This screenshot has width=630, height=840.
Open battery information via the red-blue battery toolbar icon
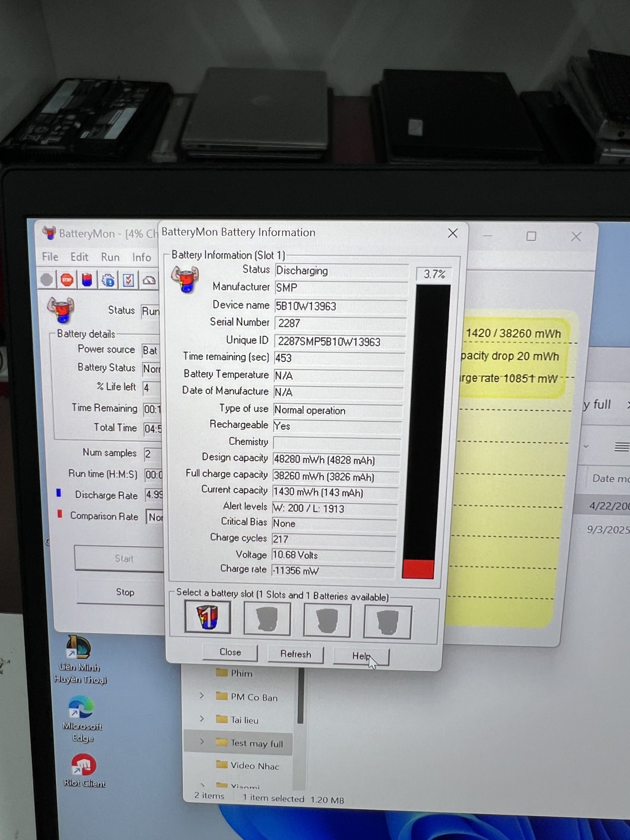[87, 280]
